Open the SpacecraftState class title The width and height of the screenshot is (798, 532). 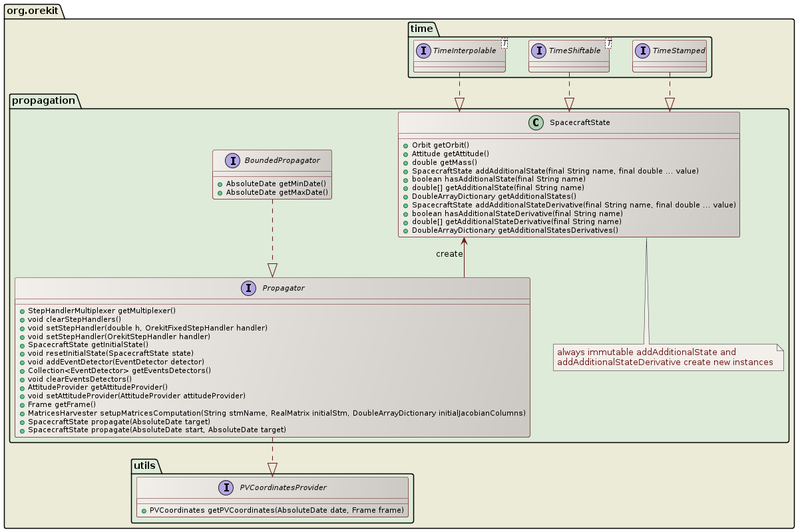pyautogui.click(x=579, y=122)
